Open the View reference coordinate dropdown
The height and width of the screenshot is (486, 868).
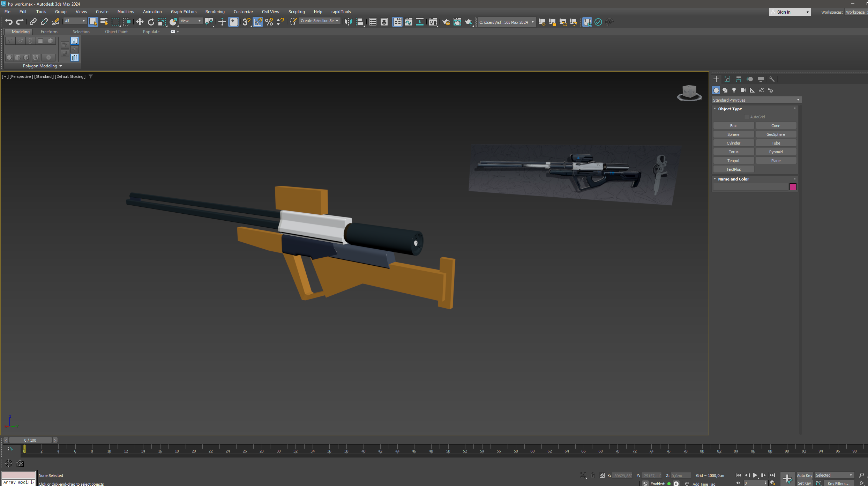click(x=190, y=21)
